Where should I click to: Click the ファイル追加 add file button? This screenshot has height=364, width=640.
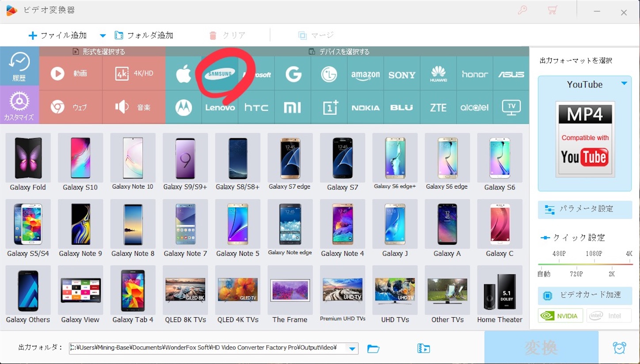57,35
